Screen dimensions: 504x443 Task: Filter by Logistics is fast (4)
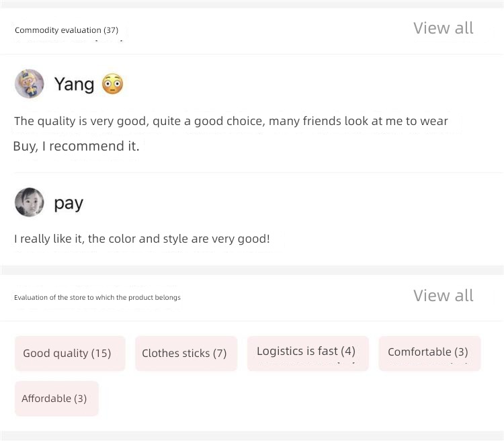coord(308,354)
